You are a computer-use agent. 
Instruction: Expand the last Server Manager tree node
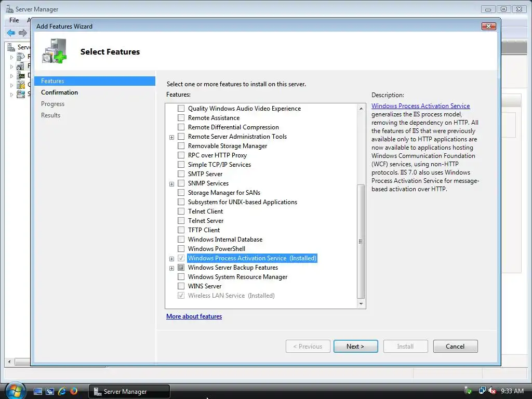[11, 95]
